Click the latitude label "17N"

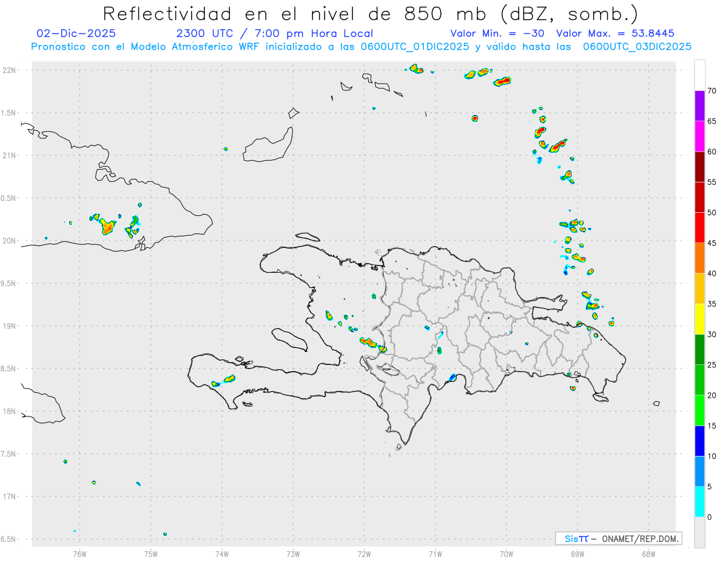[x=10, y=497]
